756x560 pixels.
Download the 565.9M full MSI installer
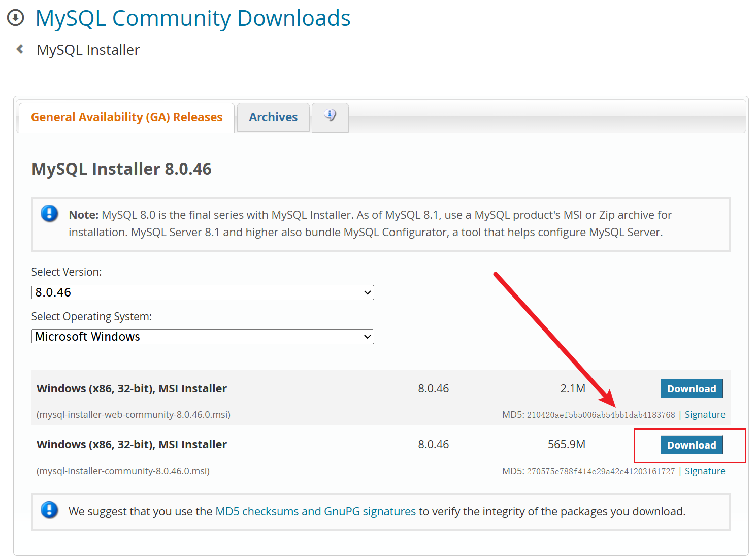point(692,445)
